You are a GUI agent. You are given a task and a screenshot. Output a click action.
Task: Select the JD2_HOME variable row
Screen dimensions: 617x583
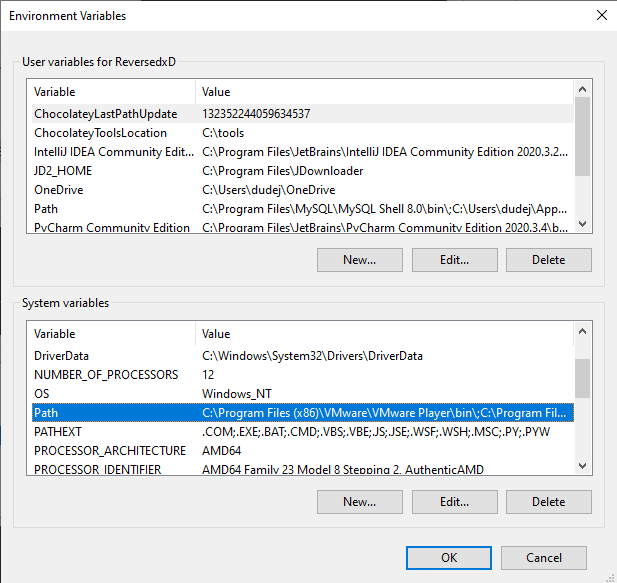click(x=302, y=171)
